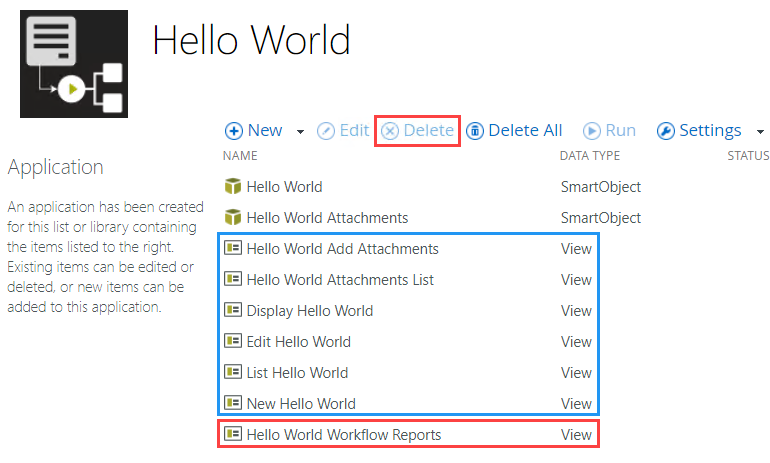The width and height of the screenshot is (770, 463).
Task: Click the Delete All trash icon
Action: tap(476, 131)
